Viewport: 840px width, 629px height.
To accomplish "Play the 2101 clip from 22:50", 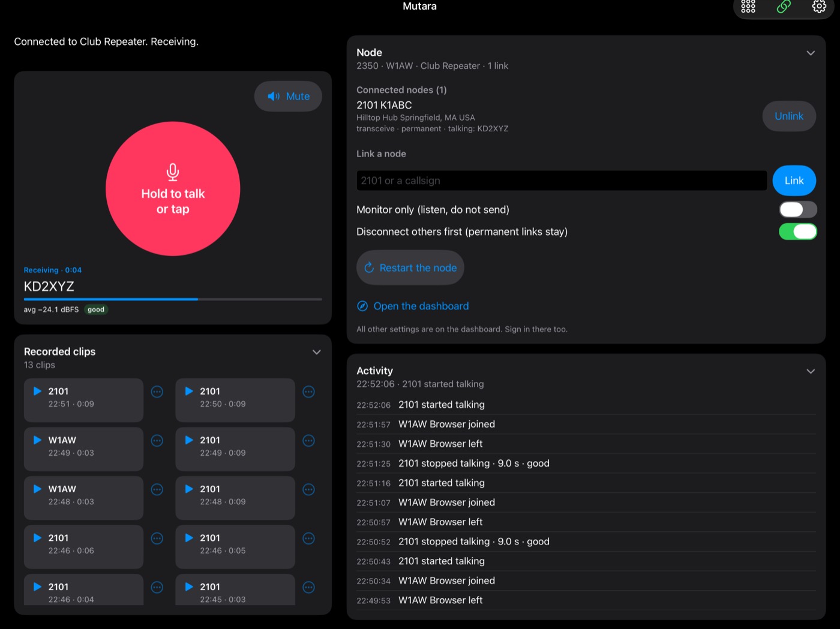I will pos(235,400).
